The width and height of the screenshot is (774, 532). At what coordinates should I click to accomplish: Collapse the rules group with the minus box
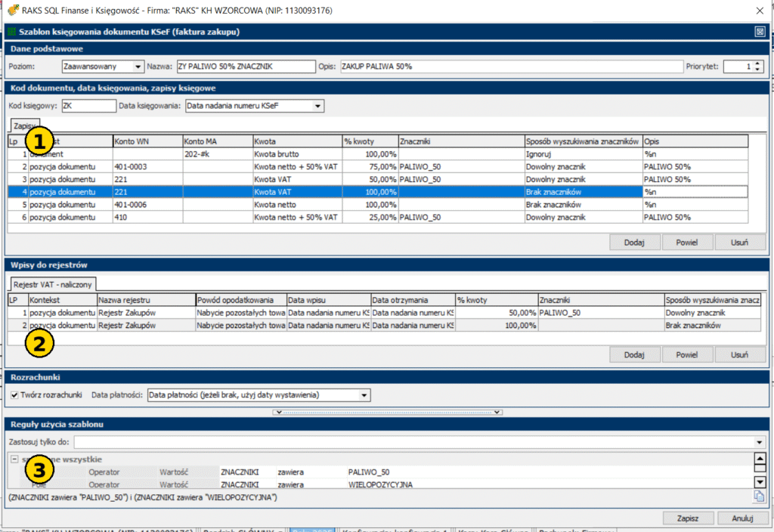[x=14, y=459]
